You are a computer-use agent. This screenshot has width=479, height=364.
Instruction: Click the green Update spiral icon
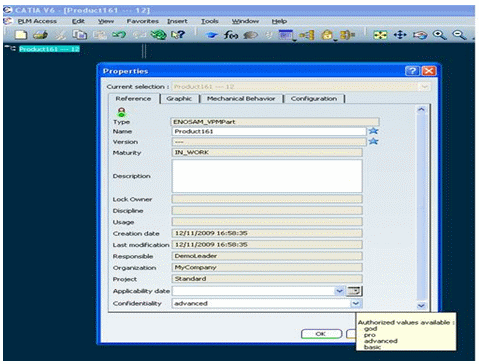point(159,35)
